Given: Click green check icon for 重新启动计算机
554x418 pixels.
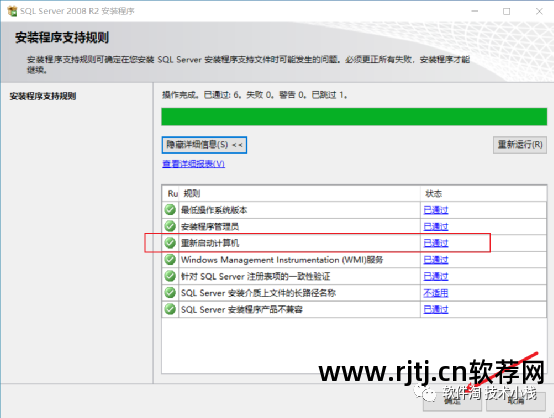Looking at the screenshot, I should [170, 243].
